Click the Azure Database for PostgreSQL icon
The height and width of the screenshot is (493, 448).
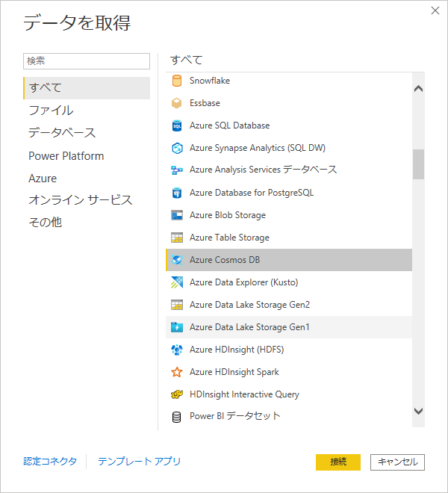tap(177, 193)
